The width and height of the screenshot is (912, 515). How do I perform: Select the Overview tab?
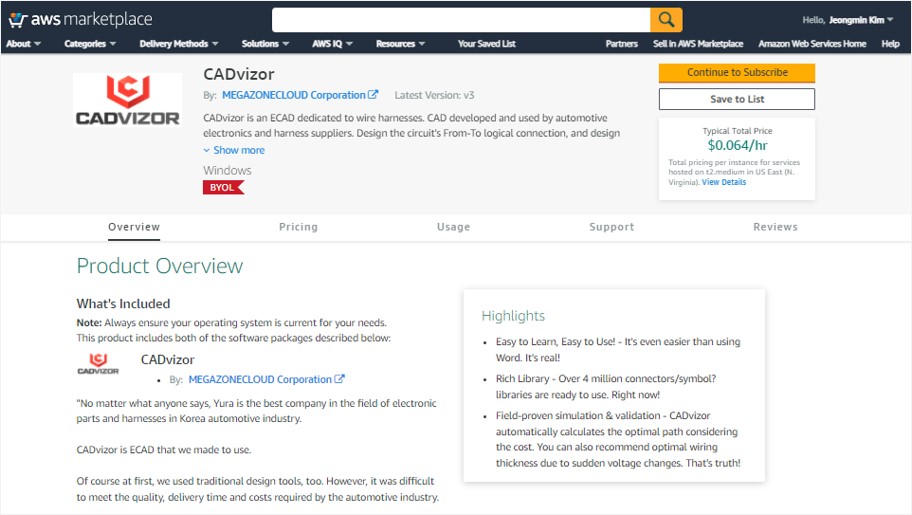click(134, 227)
